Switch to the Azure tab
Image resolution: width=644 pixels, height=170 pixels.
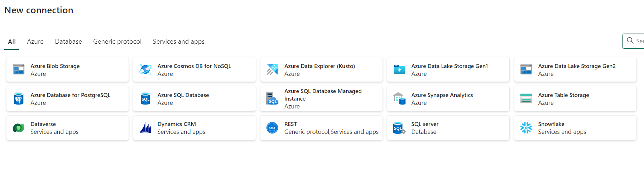[35, 42]
